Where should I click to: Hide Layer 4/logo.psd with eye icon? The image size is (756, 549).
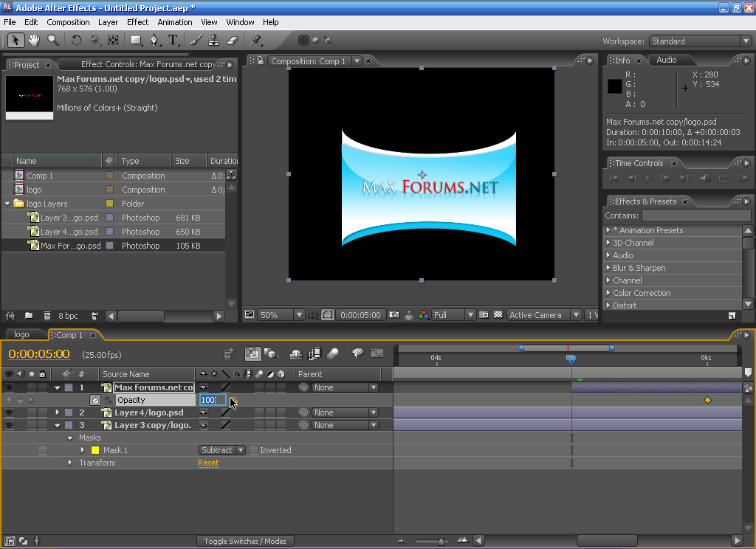coord(9,412)
